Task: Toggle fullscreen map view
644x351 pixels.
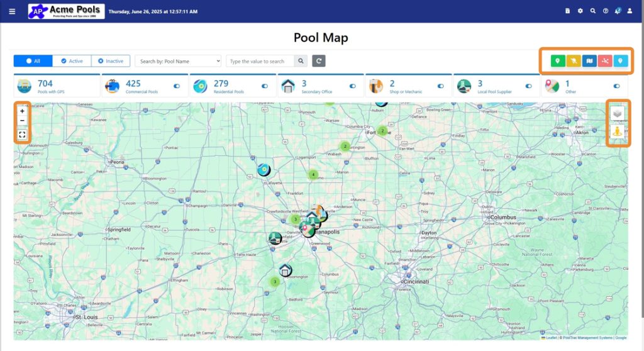Action: (x=22, y=135)
